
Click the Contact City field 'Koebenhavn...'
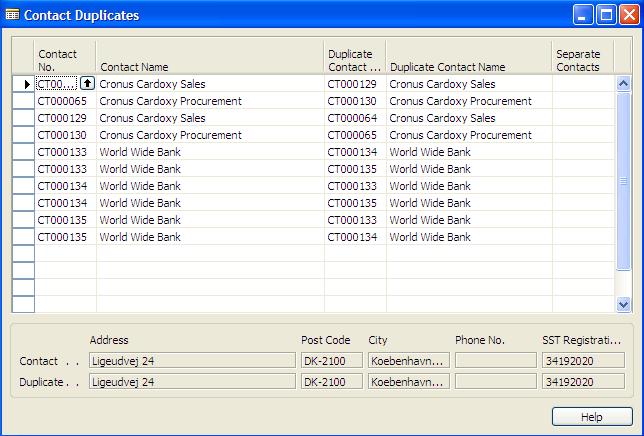coord(409,360)
